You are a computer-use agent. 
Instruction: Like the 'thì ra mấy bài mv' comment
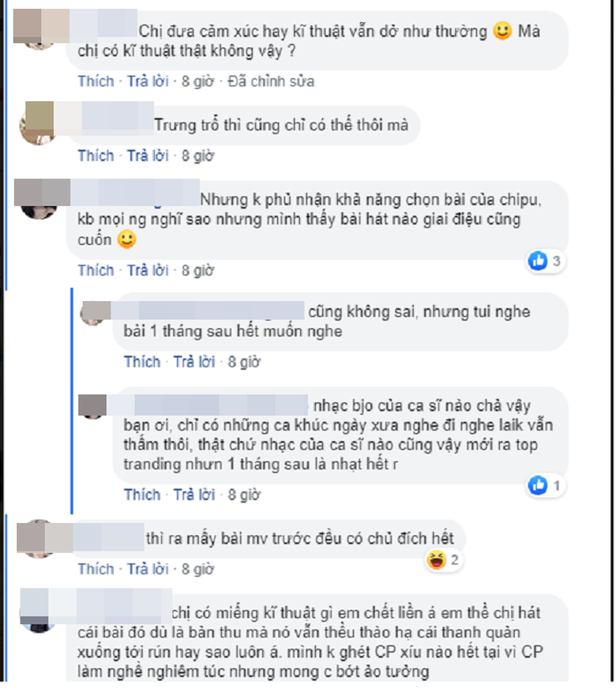tap(96, 569)
